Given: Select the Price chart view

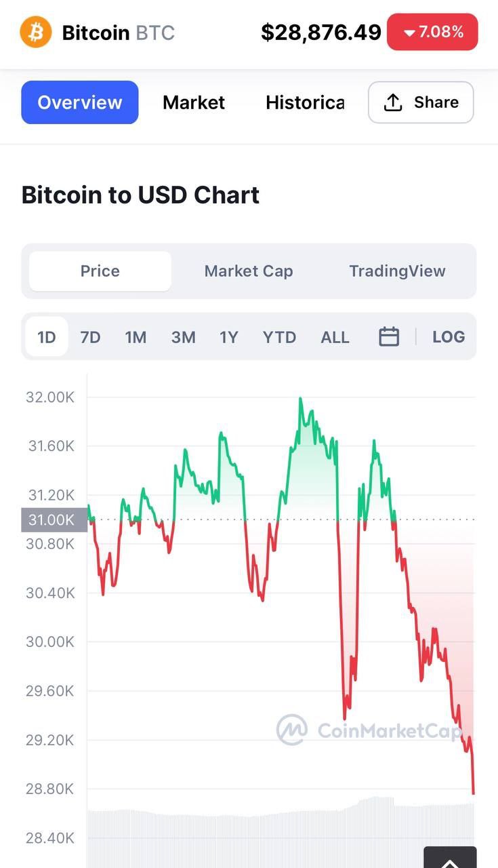Looking at the screenshot, I should (x=100, y=271).
